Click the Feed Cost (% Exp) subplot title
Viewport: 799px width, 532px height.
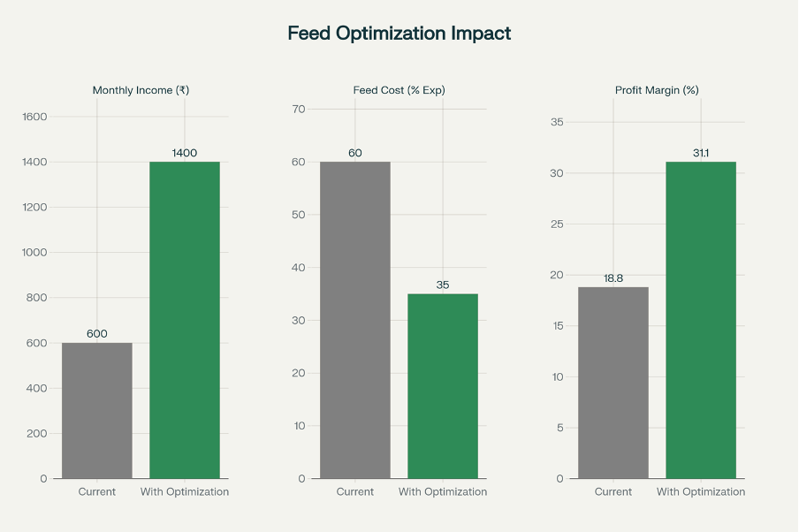(399, 90)
